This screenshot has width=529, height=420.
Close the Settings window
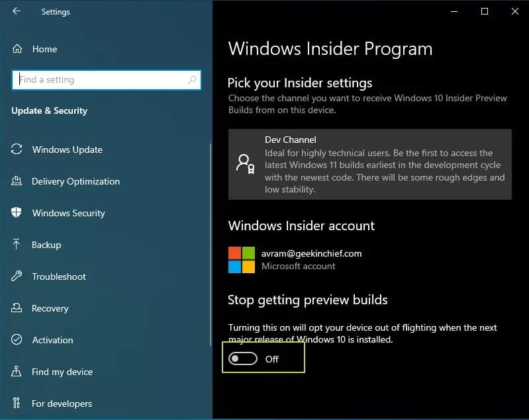515,11
